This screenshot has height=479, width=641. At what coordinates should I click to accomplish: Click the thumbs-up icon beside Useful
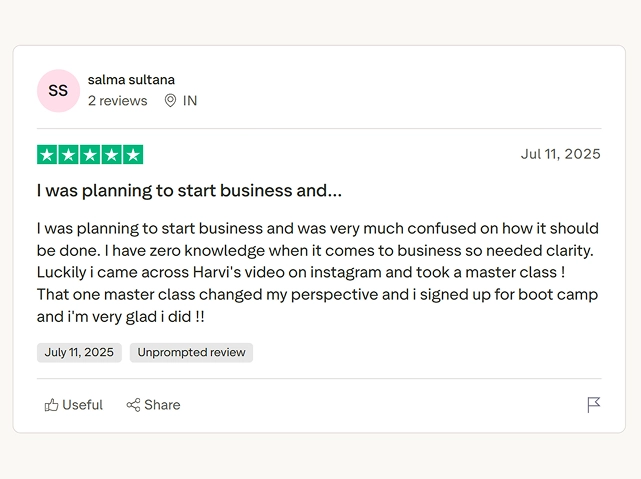(52, 405)
